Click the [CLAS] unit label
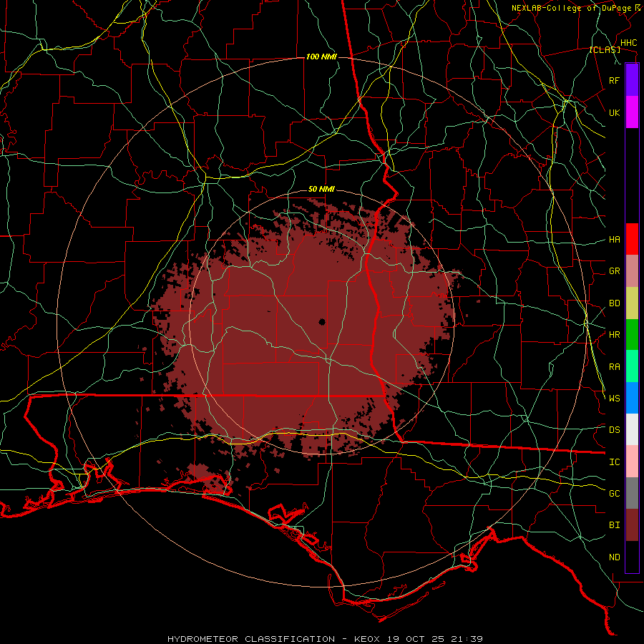Image resolution: width=644 pixels, height=644 pixels. (605, 50)
